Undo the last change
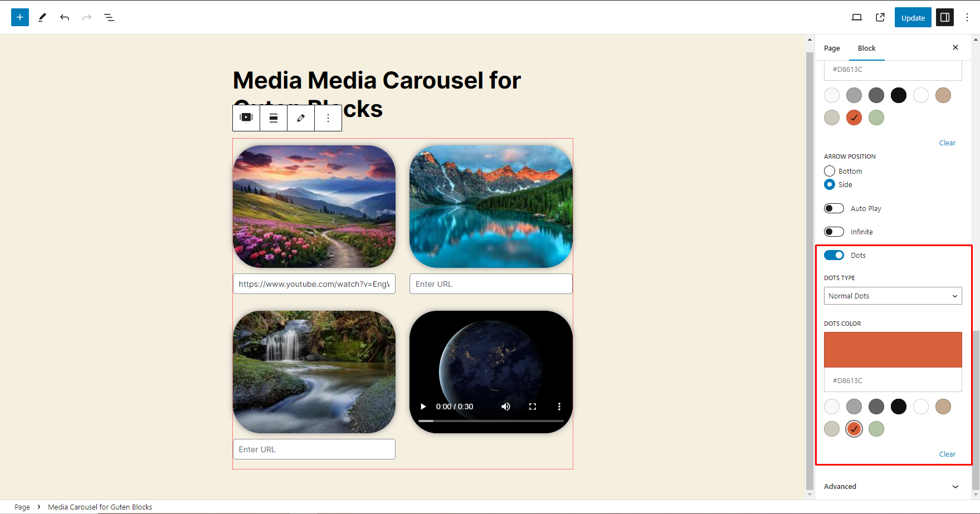The width and height of the screenshot is (980, 514). pos(65,17)
